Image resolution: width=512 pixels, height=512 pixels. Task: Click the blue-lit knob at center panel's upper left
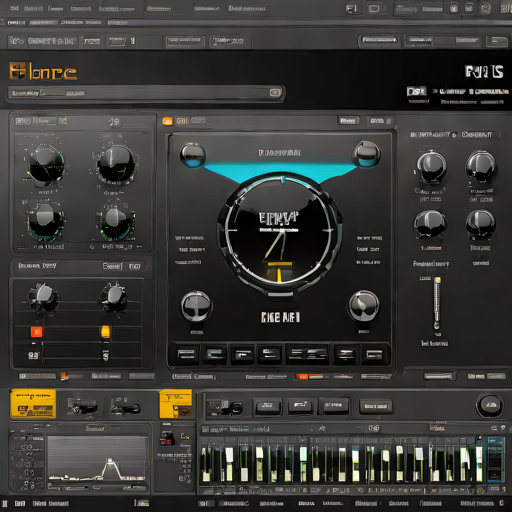tap(193, 155)
